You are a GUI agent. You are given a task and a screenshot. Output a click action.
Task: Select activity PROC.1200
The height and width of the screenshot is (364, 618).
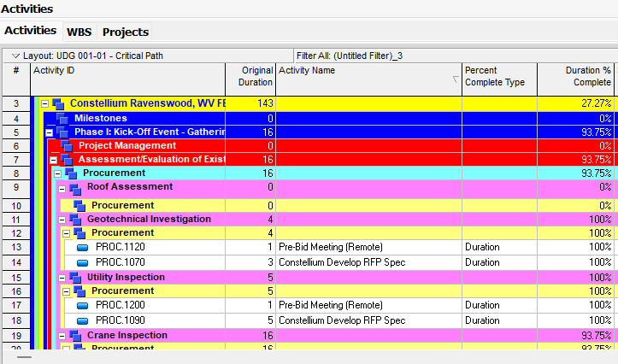pos(121,305)
